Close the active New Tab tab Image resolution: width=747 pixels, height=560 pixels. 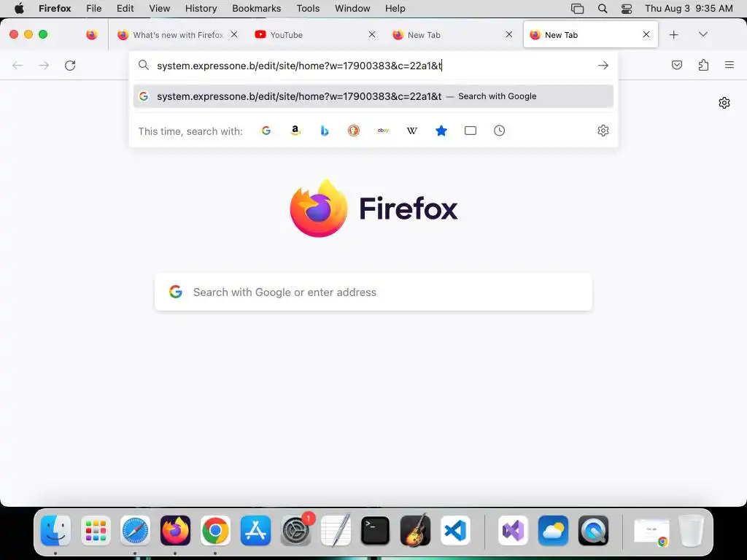pos(646,34)
